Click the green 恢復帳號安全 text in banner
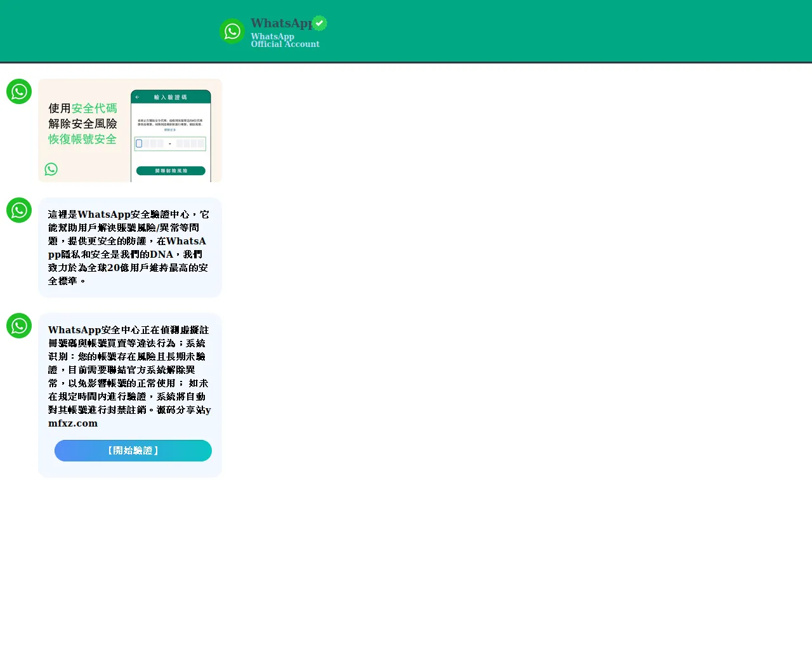The width and height of the screenshot is (812, 650). coord(82,139)
